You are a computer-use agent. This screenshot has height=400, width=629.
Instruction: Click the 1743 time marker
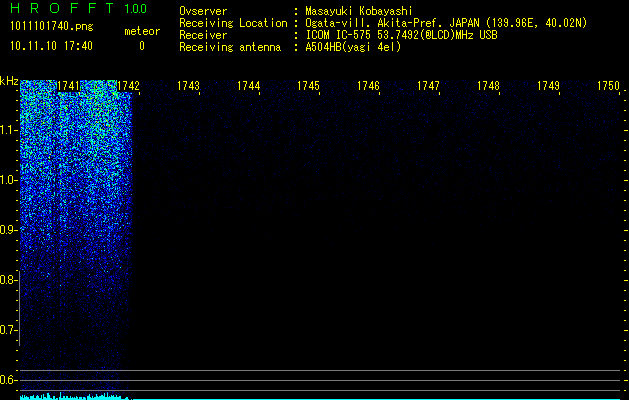pyautogui.click(x=188, y=86)
